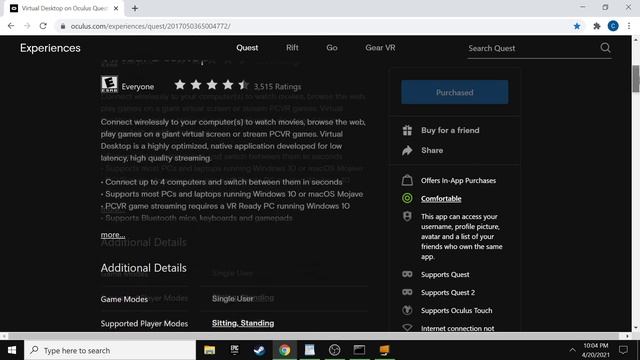
Task: Open the Windows notification center icon
Action: (x=623, y=350)
